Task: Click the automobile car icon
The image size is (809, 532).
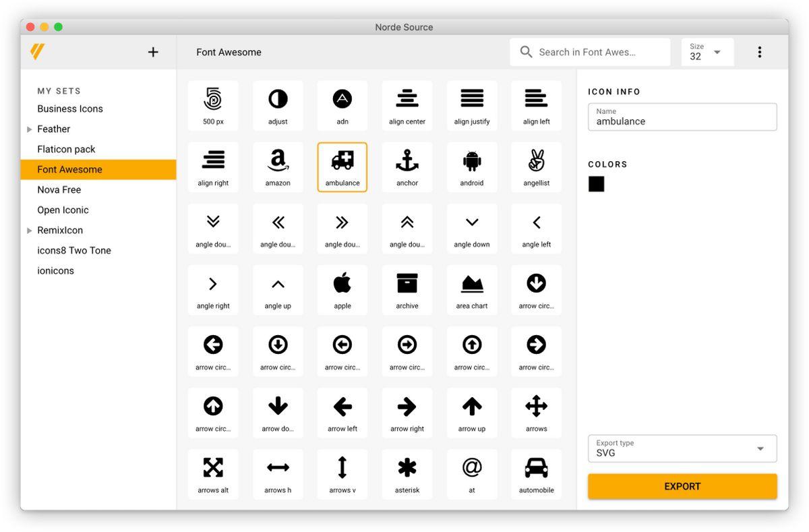Action: pyautogui.click(x=537, y=474)
